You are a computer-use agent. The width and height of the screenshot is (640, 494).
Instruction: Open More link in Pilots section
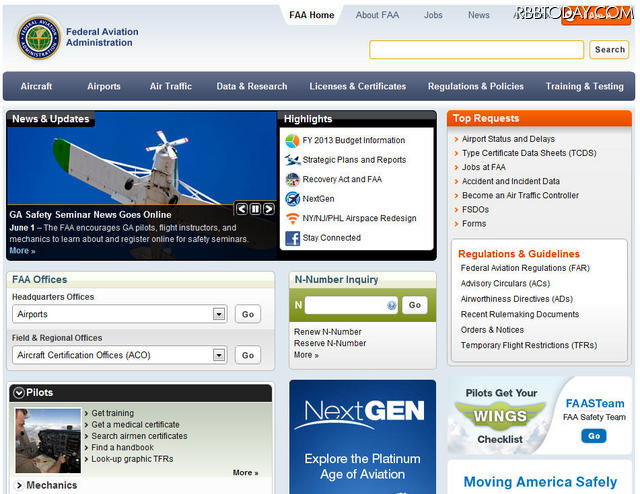point(245,473)
